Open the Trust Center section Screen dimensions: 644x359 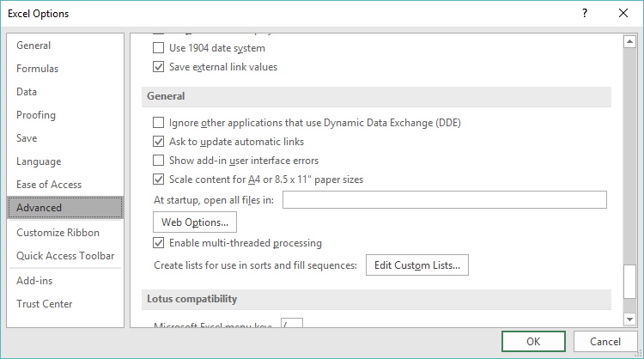point(45,303)
